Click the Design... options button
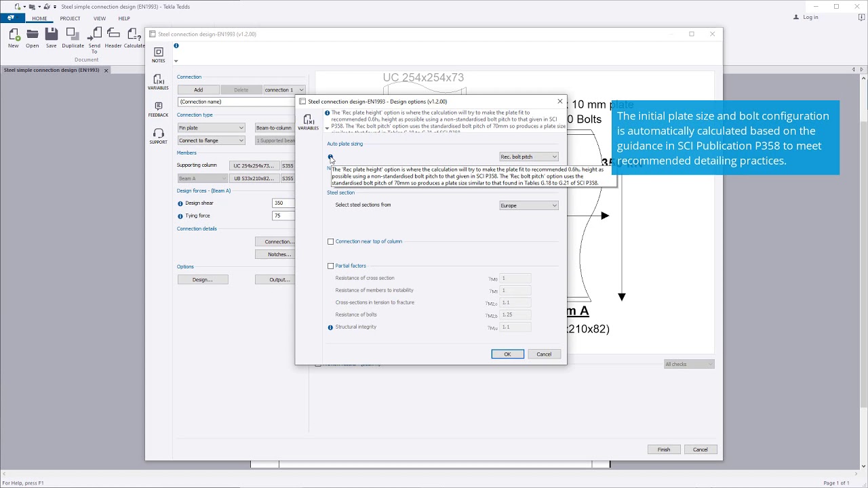Viewport: 868px width, 488px height. point(202,280)
